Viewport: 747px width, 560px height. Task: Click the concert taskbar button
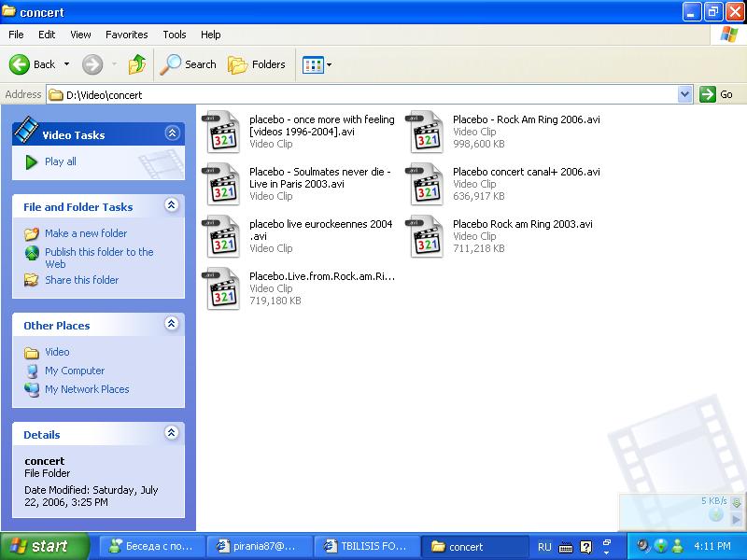click(x=474, y=547)
